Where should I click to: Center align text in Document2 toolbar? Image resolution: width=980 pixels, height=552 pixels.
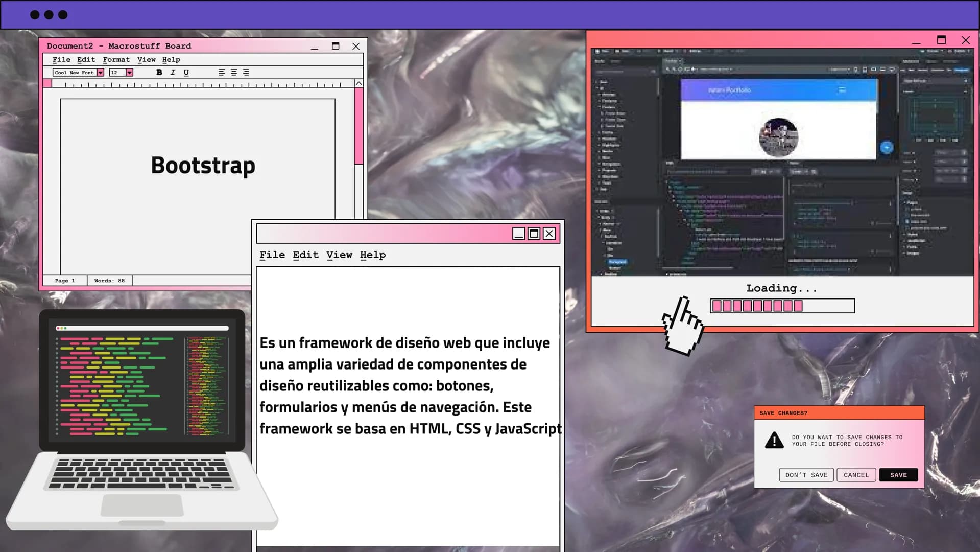[234, 72]
